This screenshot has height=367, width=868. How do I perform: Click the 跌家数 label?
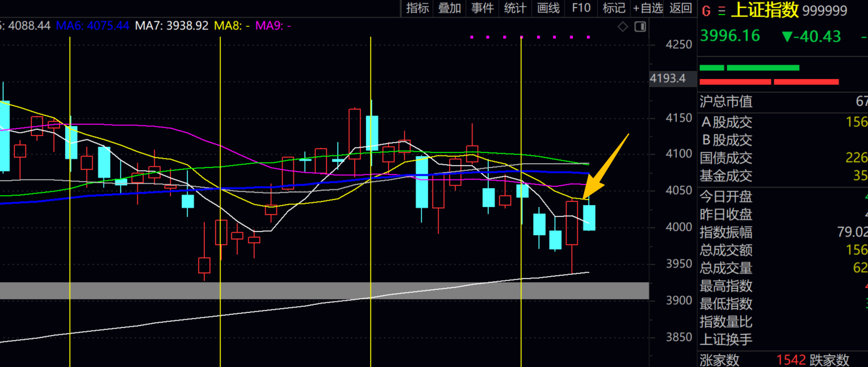pyautogui.click(x=829, y=360)
